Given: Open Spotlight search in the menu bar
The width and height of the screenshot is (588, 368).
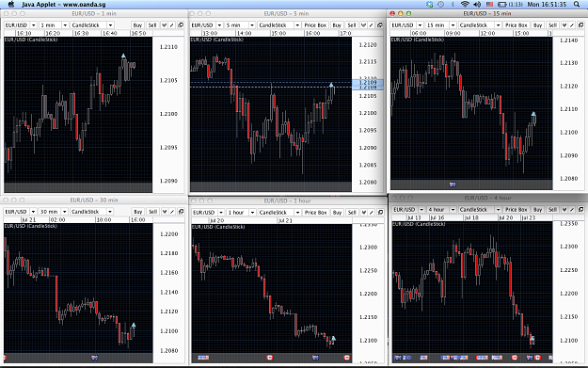Looking at the screenshot, I should tap(577, 4).
